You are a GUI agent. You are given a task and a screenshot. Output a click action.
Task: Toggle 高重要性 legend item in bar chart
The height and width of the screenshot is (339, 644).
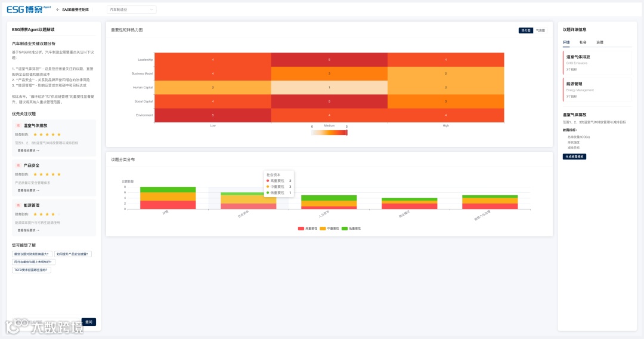pos(308,229)
